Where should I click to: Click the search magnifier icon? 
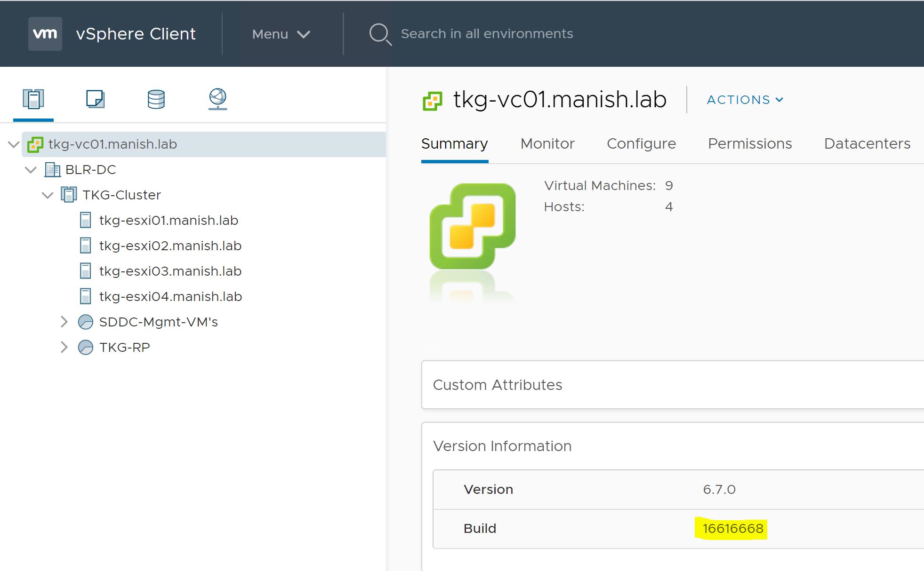(x=379, y=34)
